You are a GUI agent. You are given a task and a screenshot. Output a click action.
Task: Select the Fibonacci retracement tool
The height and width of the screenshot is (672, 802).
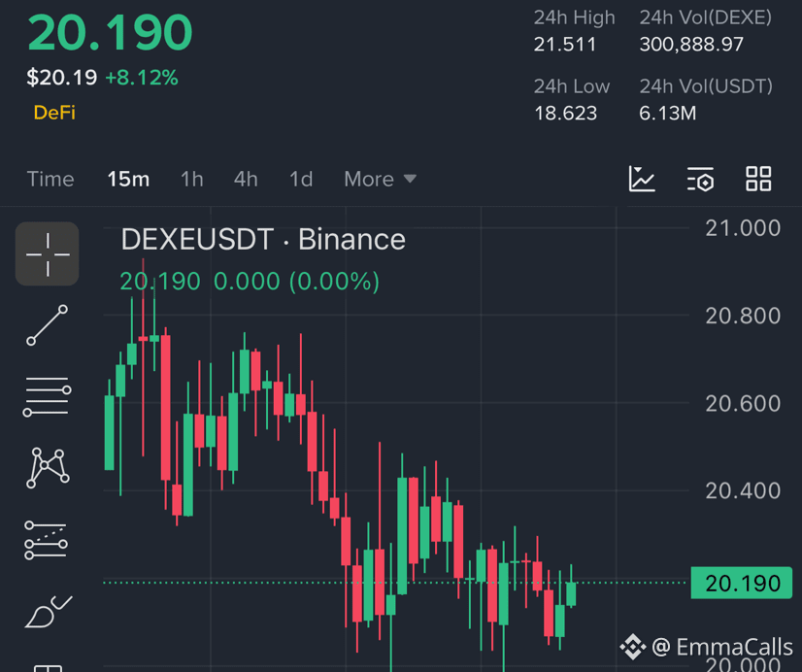point(46,540)
